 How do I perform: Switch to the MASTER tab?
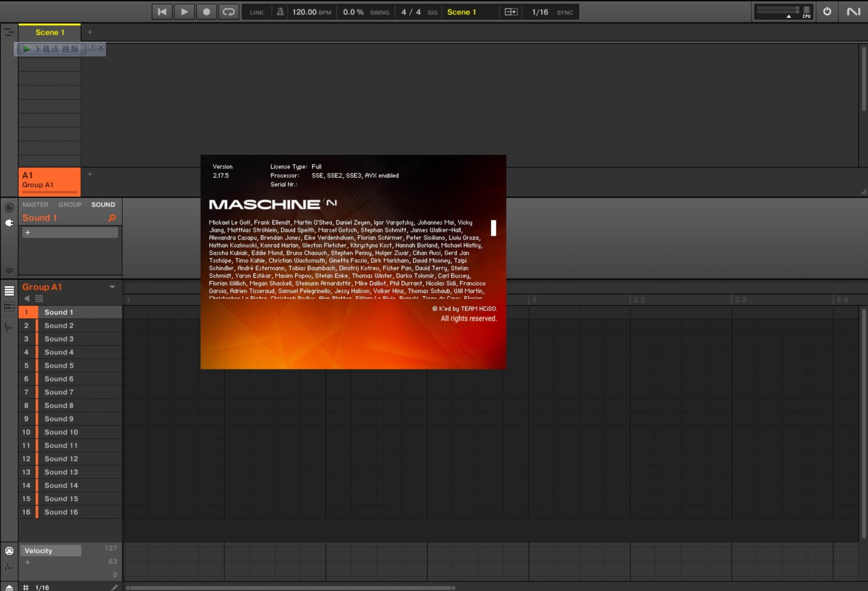(x=35, y=204)
